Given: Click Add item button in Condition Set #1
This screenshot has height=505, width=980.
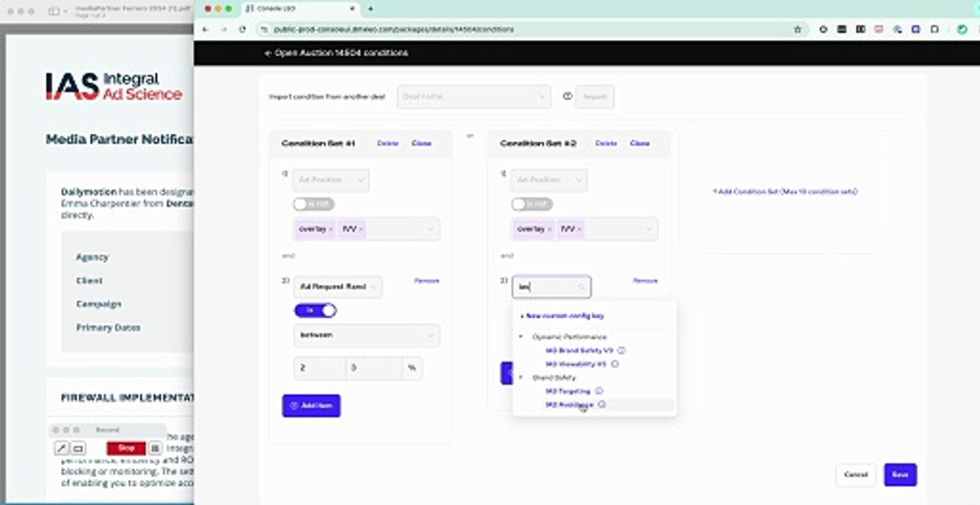Looking at the screenshot, I should click(x=311, y=405).
